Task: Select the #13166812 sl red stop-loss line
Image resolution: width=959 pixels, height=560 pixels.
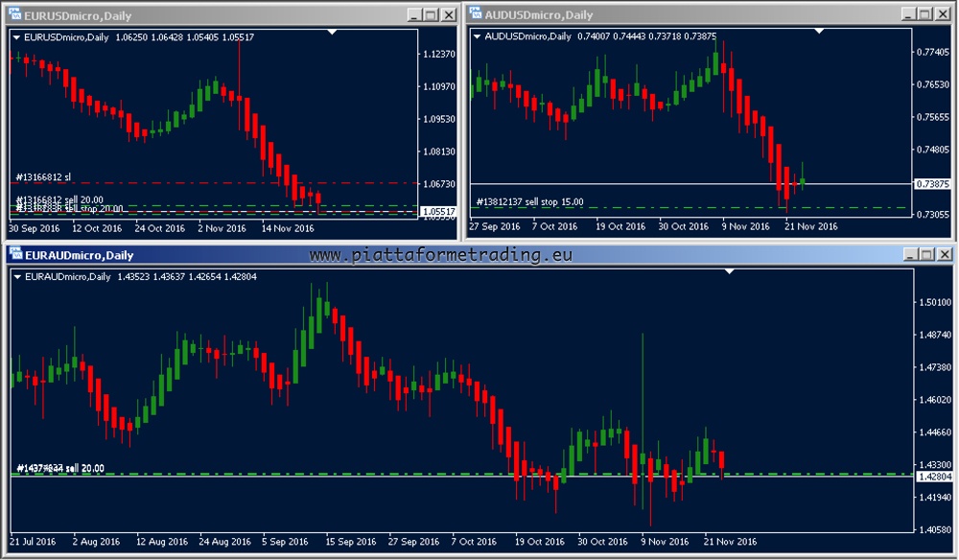Action: click(x=240, y=182)
